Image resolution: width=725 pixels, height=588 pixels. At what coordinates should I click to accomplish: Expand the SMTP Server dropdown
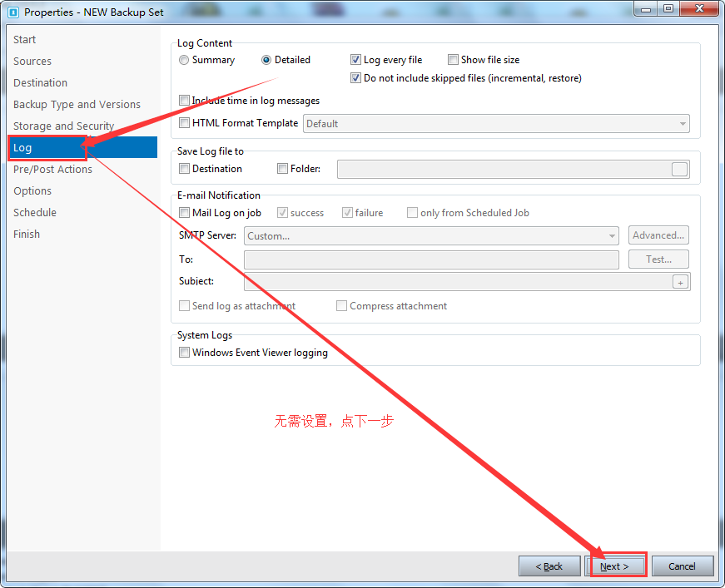point(431,236)
